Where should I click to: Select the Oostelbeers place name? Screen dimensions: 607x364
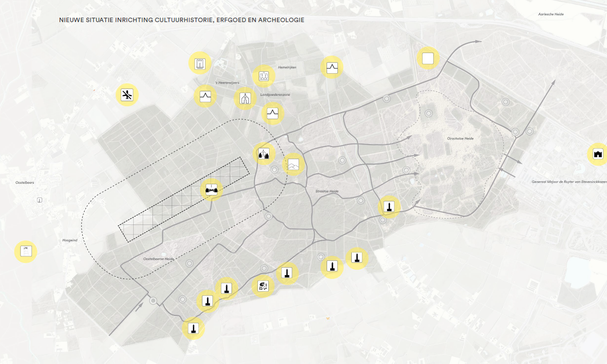25,182
